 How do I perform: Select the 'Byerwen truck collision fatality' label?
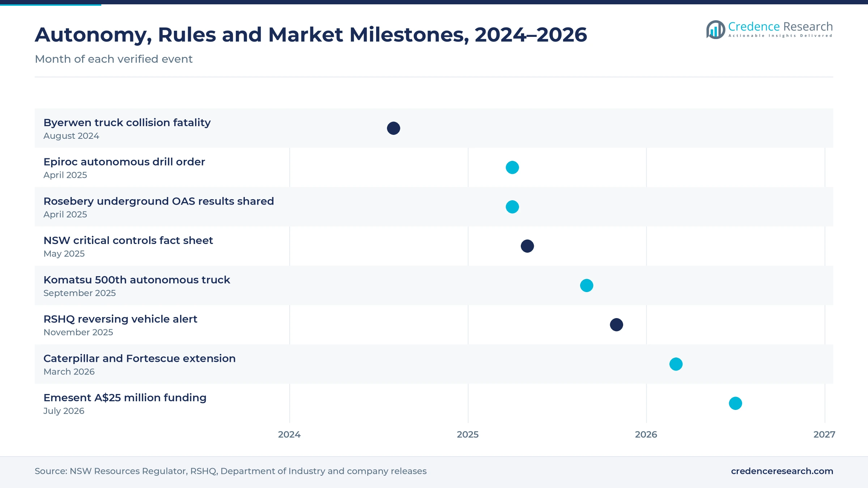point(127,123)
